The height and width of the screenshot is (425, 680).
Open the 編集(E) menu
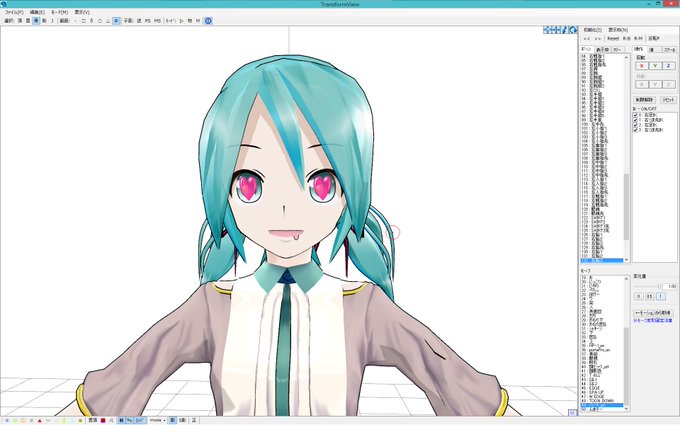click(x=37, y=12)
